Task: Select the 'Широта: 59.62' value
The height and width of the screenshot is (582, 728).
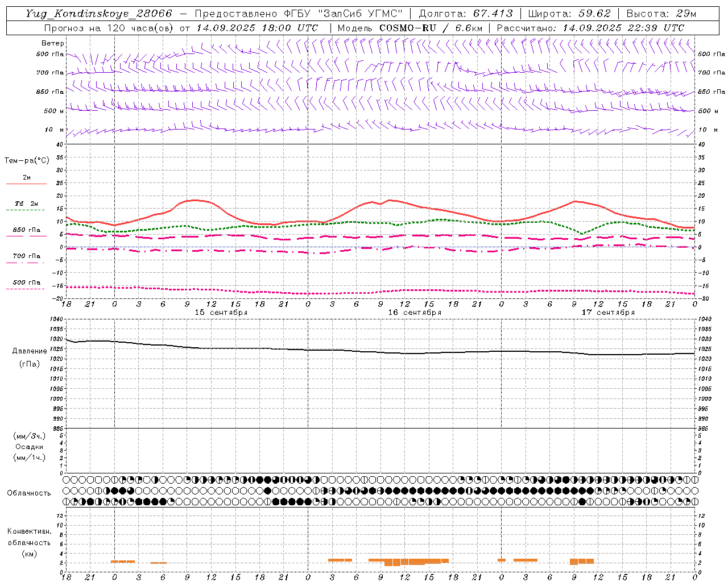Action: pyautogui.click(x=569, y=14)
